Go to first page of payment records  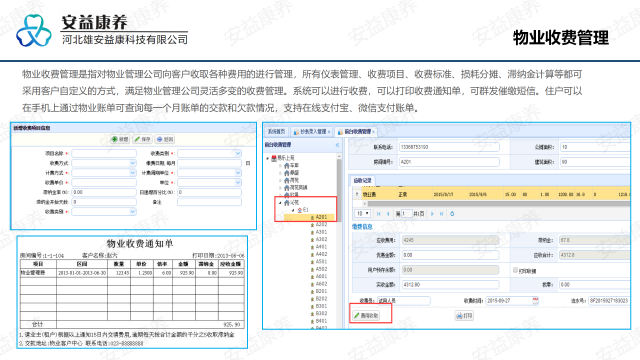pyautogui.click(x=379, y=213)
